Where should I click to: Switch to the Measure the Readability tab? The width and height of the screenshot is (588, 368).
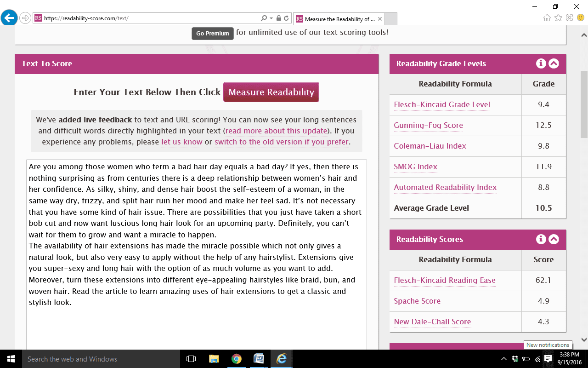point(338,19)
